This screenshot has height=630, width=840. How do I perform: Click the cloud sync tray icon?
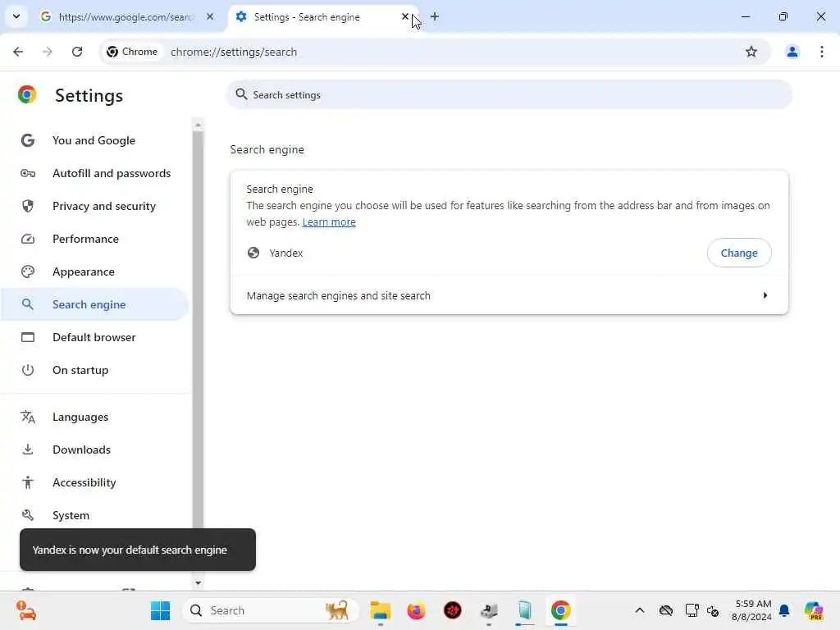pos(666,610)
